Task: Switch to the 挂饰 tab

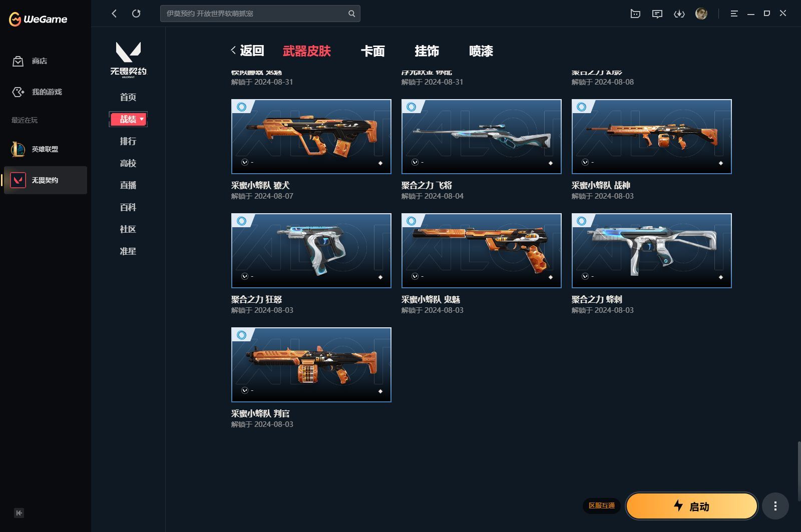Action: [428, 51]
